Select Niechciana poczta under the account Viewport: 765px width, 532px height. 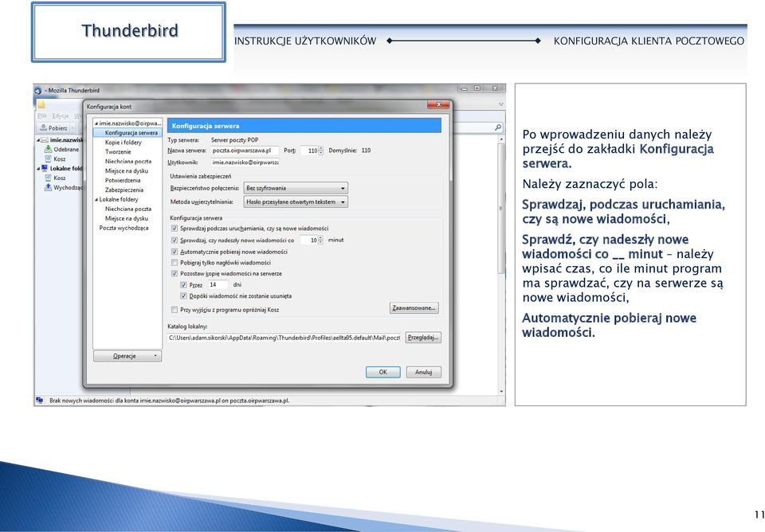128,162
